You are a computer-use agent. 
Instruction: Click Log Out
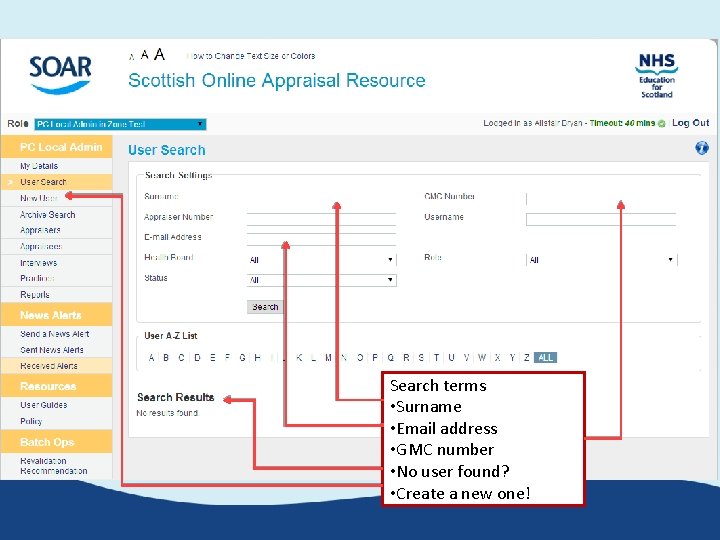click(691, 123)
